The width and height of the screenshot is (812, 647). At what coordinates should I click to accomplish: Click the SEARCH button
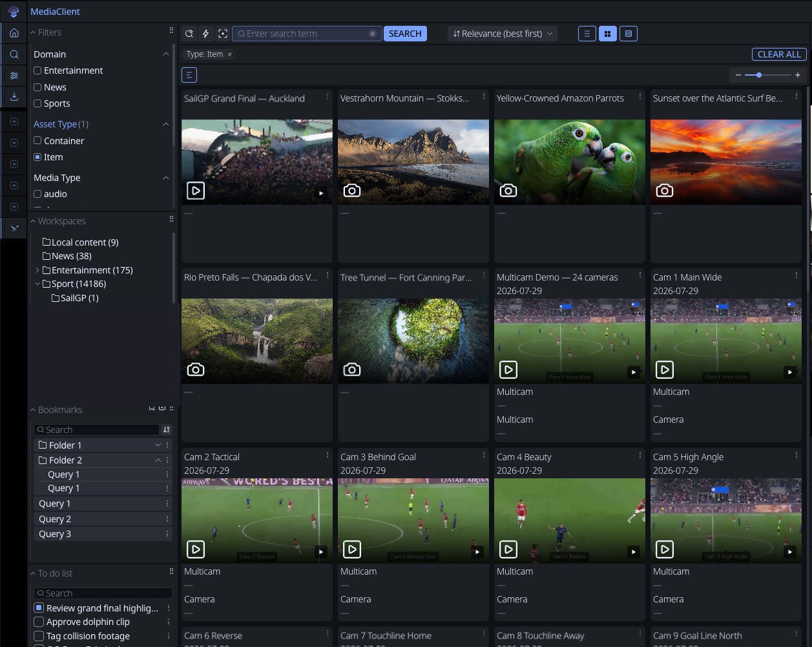[x=405, y=34]
